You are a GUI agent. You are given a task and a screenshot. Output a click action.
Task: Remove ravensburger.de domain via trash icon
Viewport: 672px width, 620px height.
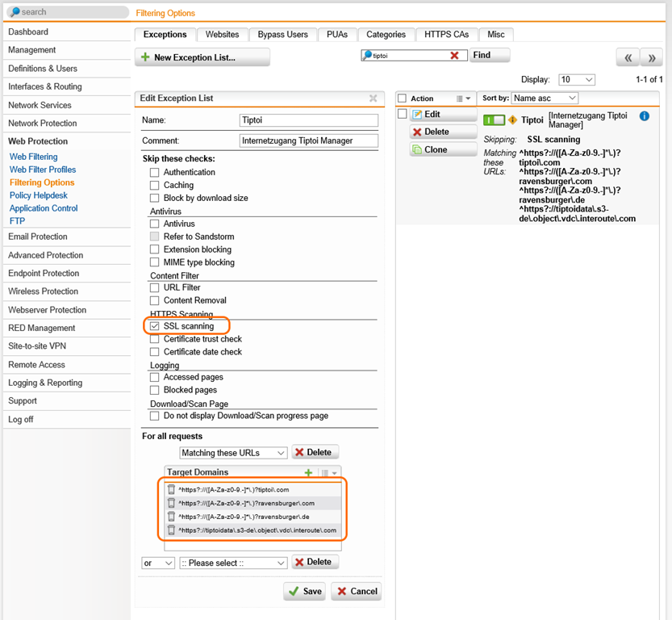click(171, 517)
